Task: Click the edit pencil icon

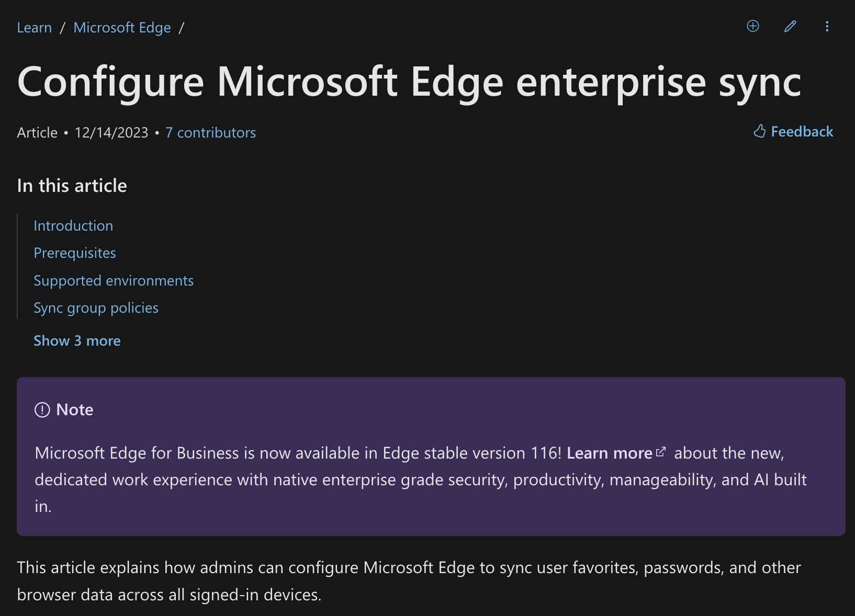Action: pos(790,26)
